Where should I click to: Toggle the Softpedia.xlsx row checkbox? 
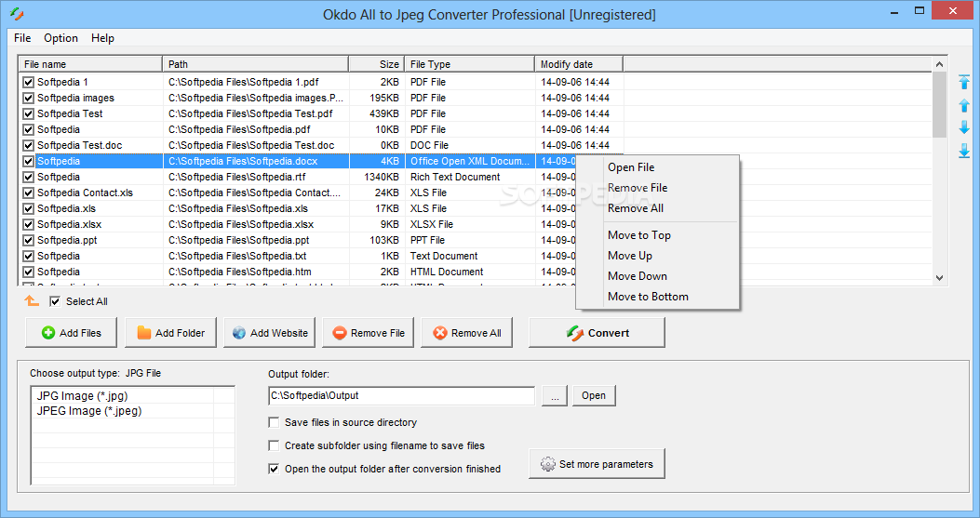point(28,224)
